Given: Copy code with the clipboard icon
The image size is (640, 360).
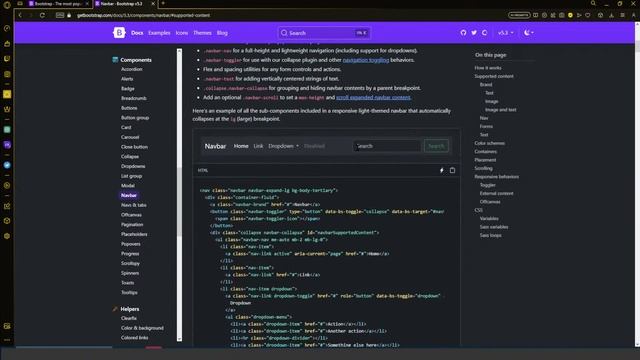Looking at the screenshot, I should (x=452, y=170).
